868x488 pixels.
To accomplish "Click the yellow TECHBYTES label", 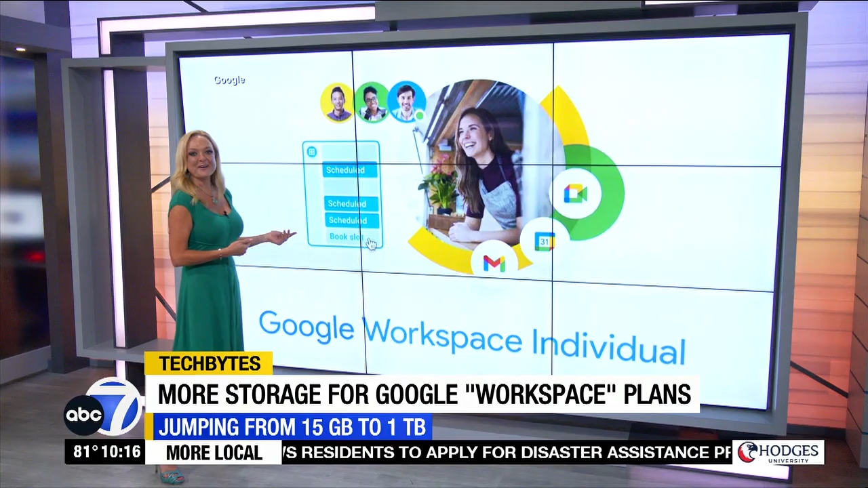I will tap(209, 363).
